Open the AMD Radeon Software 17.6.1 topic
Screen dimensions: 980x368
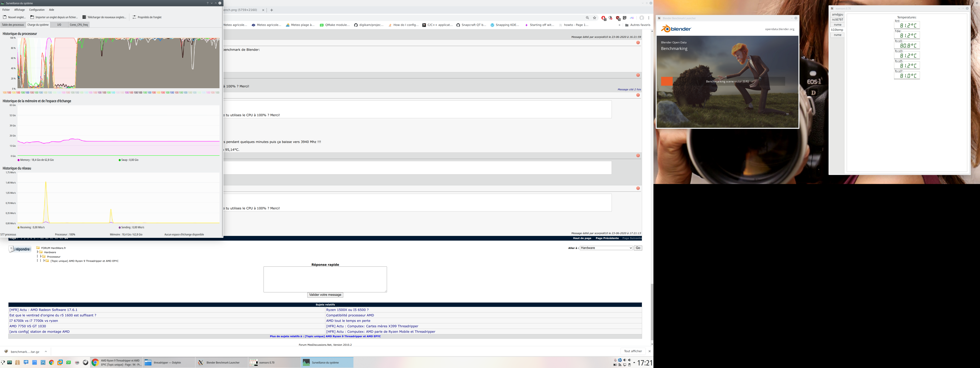tap(43, 310)
